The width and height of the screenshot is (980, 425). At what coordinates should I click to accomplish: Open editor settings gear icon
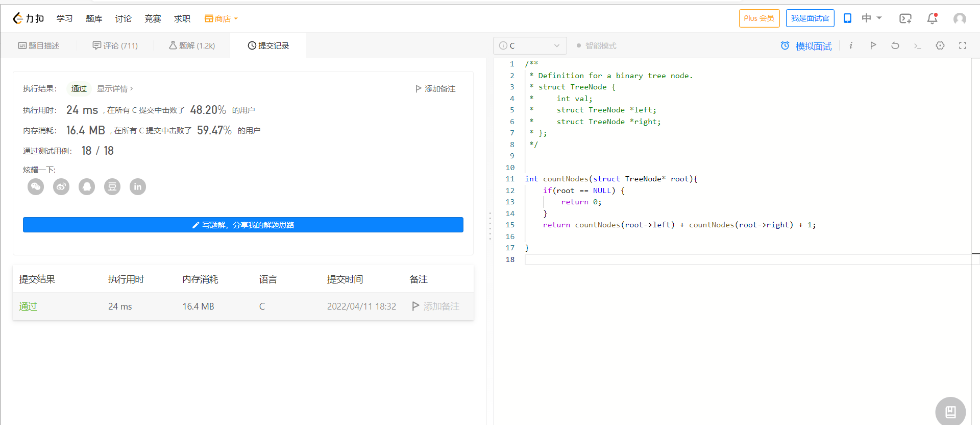940,45
